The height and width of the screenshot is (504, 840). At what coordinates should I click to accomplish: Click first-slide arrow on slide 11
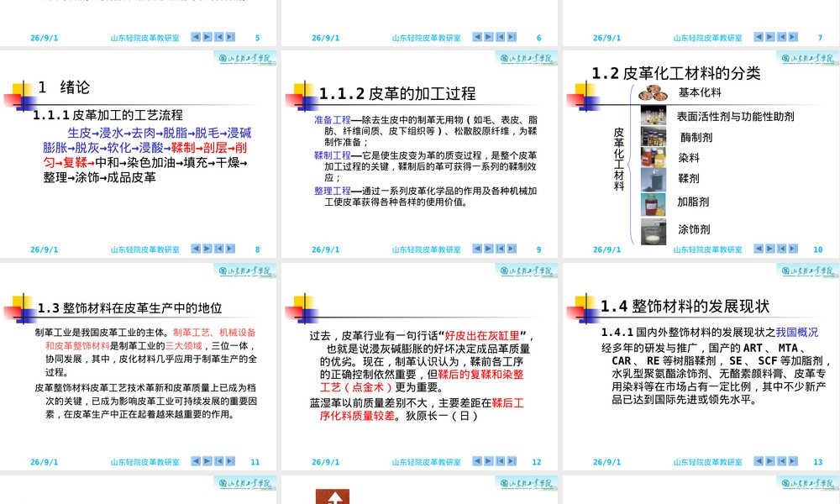pos(218,460)
